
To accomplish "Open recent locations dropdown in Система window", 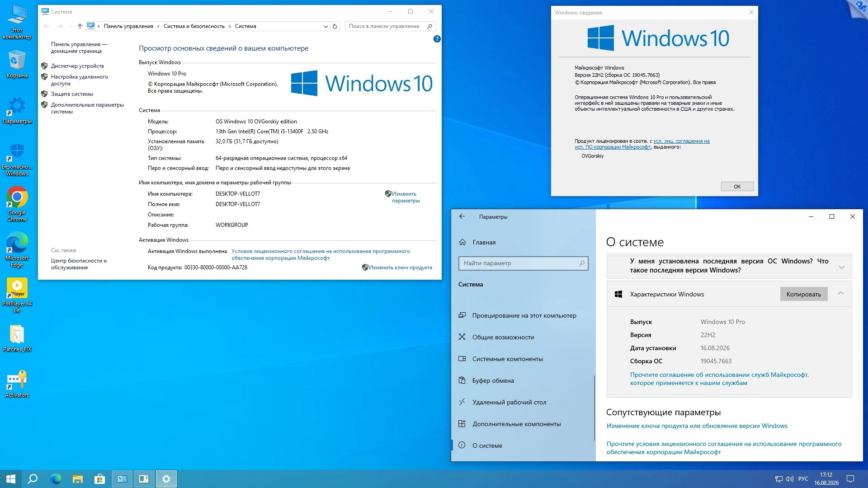I will click(x=71, y=26).
